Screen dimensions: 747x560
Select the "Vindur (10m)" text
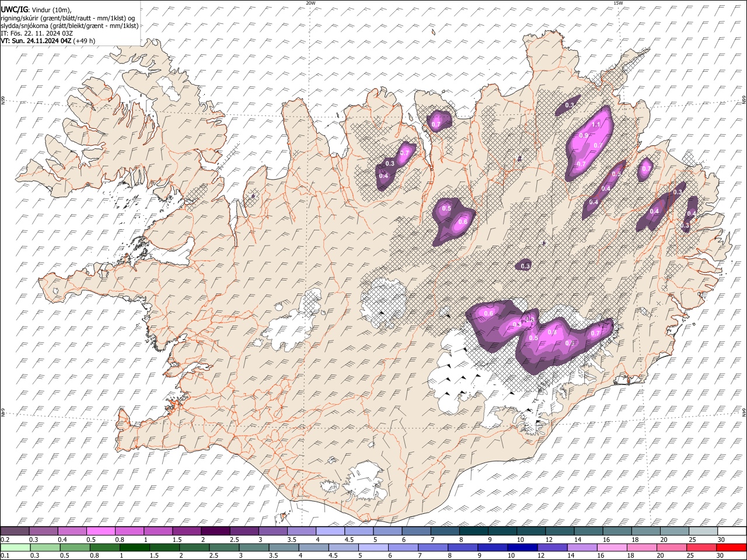(51, 9)
